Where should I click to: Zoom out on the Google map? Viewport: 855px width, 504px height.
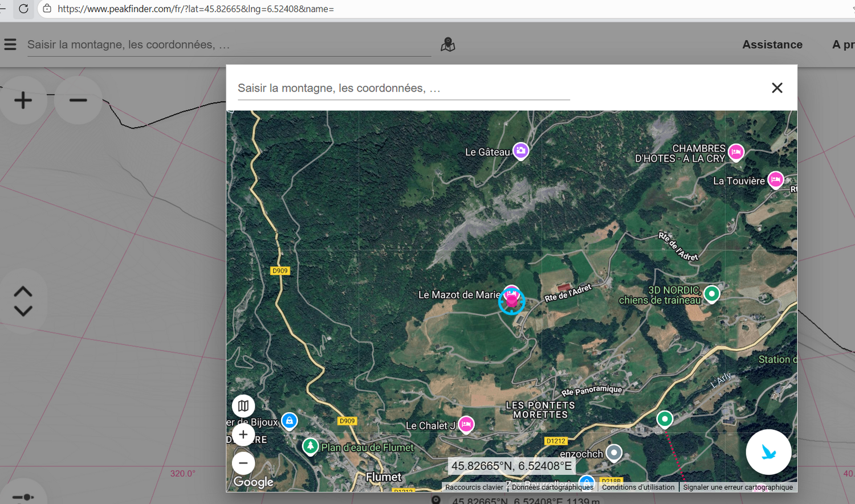click(243, 463)
